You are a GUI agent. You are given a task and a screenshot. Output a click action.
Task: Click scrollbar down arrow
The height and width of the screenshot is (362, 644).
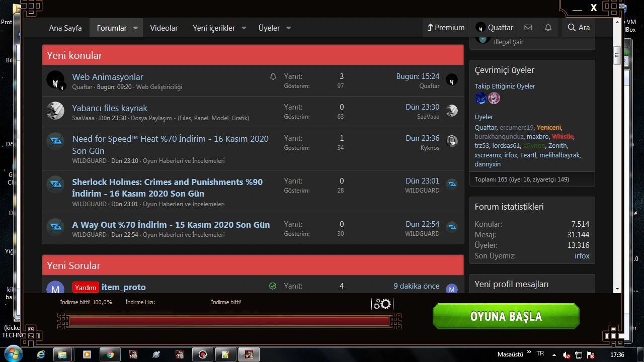pyautogui.click(x=617, y=290)
